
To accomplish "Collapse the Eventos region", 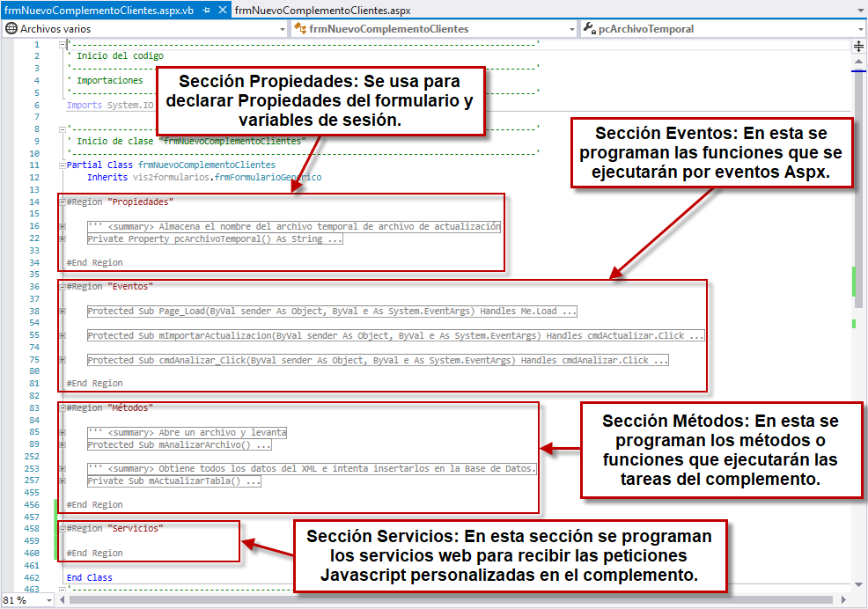I will tap(62, 287).
